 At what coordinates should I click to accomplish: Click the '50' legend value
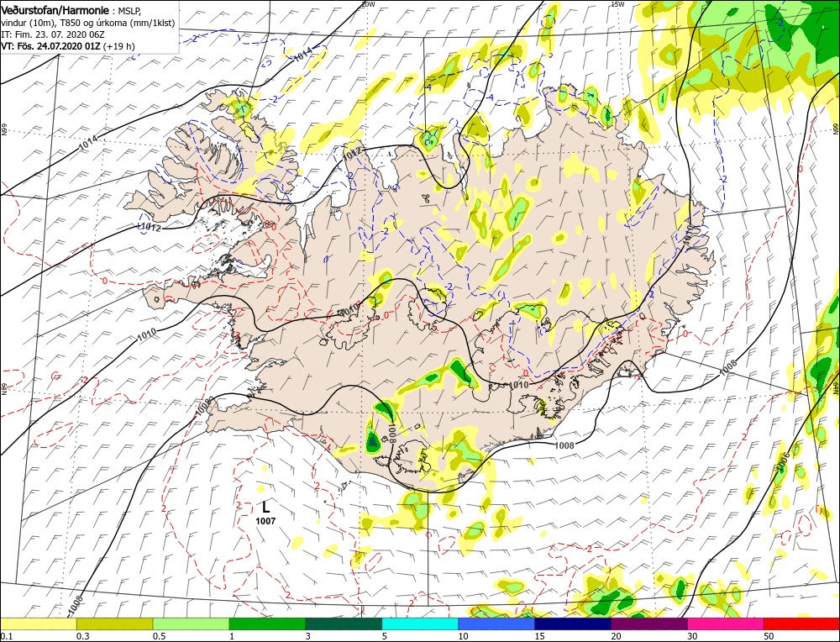point(769,636)
